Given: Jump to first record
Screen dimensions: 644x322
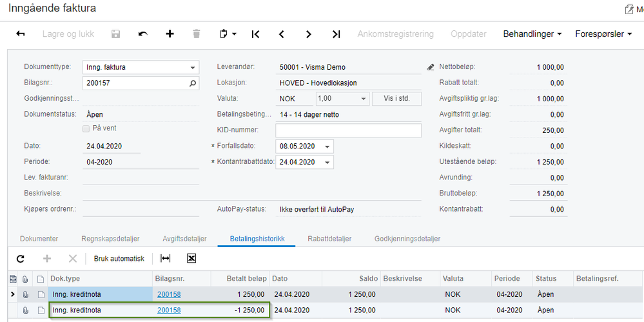Looking at the screenshot, I should click(x=255, y=34).
